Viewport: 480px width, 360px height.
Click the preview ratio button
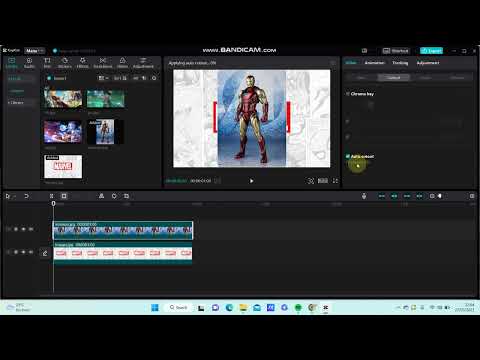pyautogui.click(x=323, y=181)
